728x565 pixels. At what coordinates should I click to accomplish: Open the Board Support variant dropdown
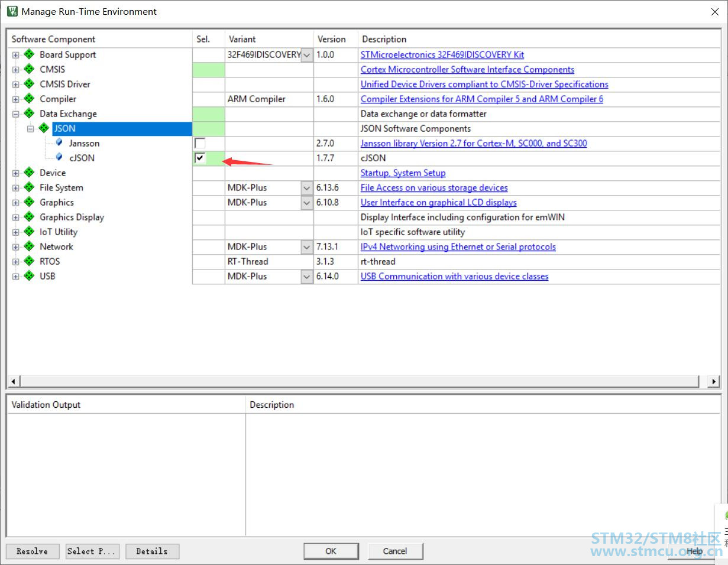click(x=307, y=55)
